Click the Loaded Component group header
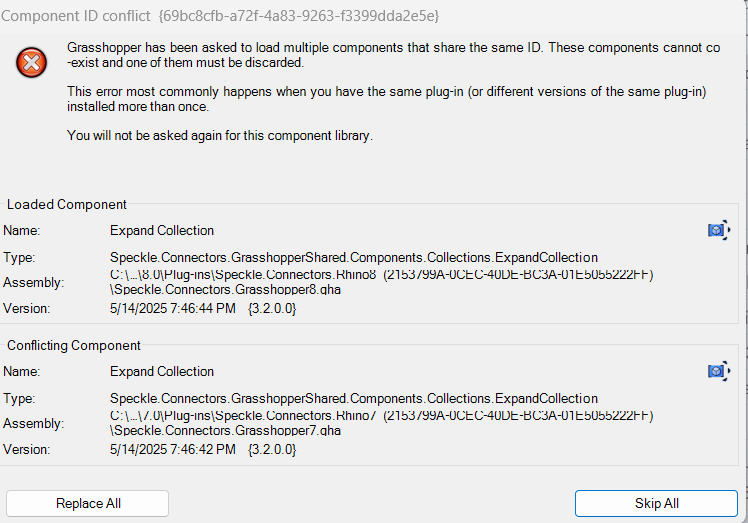The height and width of the screenshot is (523, 748). 67,204
